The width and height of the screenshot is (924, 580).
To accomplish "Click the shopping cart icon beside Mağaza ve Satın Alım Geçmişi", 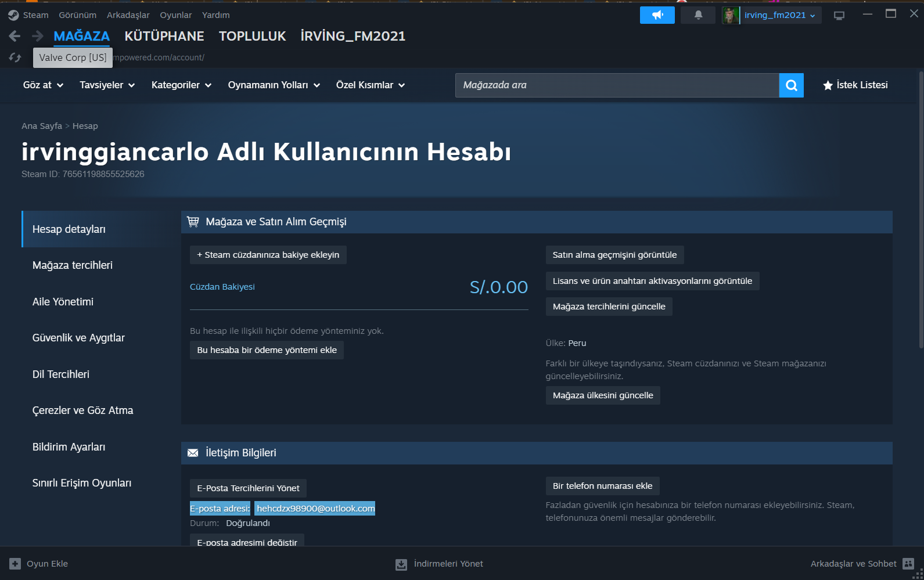I will tap(193, 221).
